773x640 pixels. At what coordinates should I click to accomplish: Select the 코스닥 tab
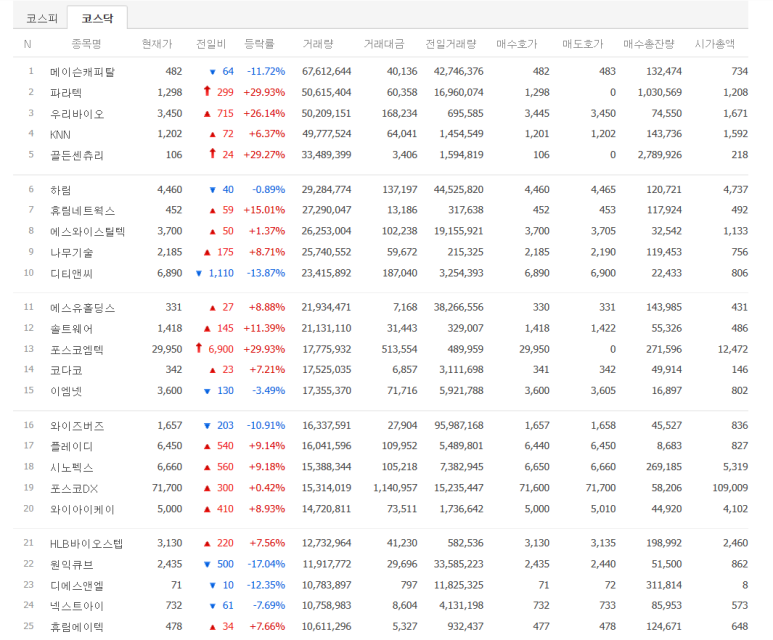pyautogui.click(x=96, y=17)
